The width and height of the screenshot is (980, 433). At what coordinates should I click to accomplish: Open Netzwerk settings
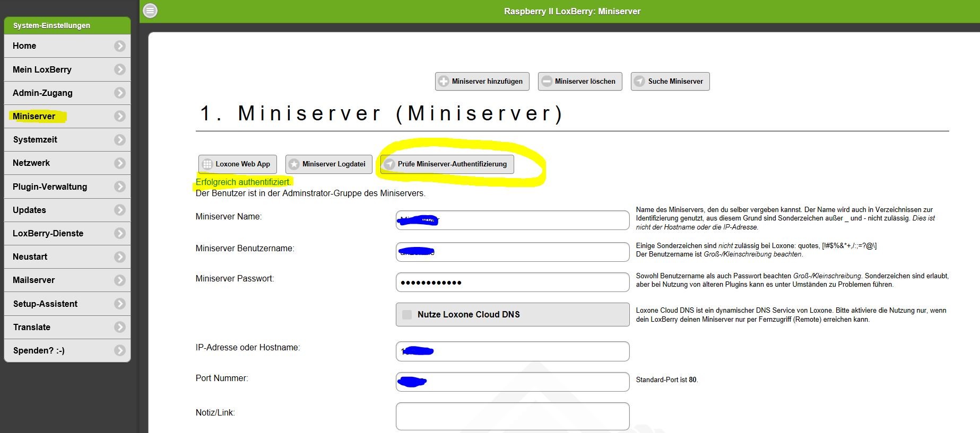click(67, 163)
